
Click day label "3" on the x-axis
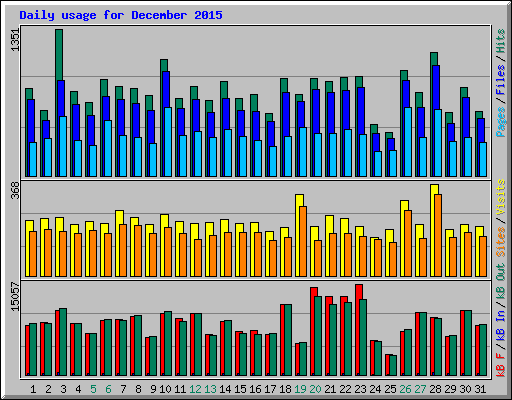click(63, 389)
